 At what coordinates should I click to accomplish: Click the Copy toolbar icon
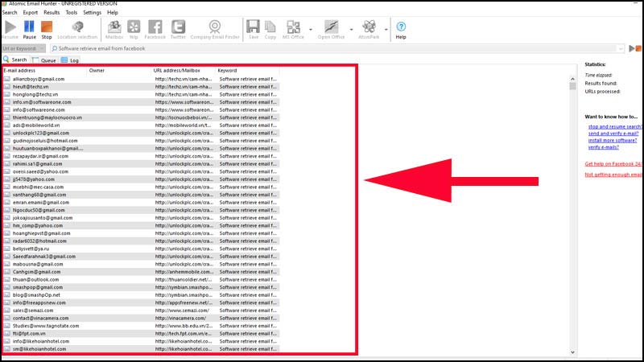(270, 29)
